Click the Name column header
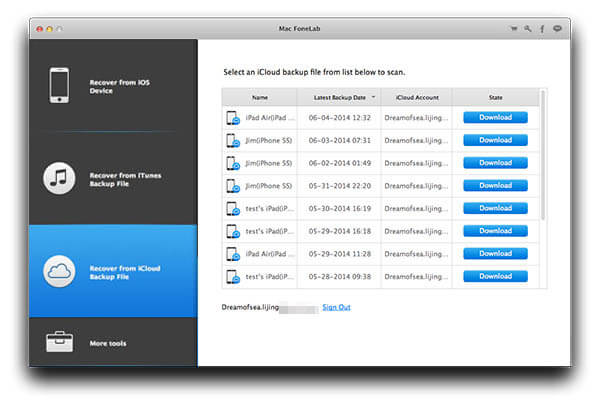Viewport: 600px width, 407px height. tap(260, 97)
